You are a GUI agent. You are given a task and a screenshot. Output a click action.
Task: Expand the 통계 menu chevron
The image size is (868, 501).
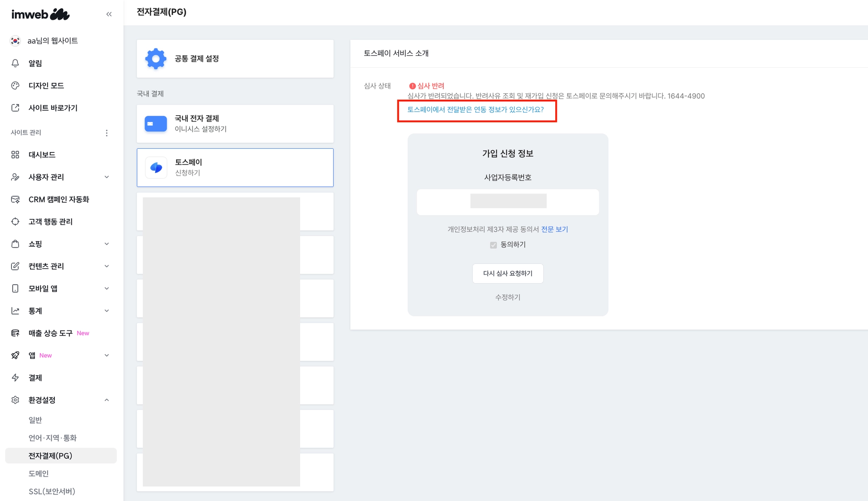[x=107, y=311]
